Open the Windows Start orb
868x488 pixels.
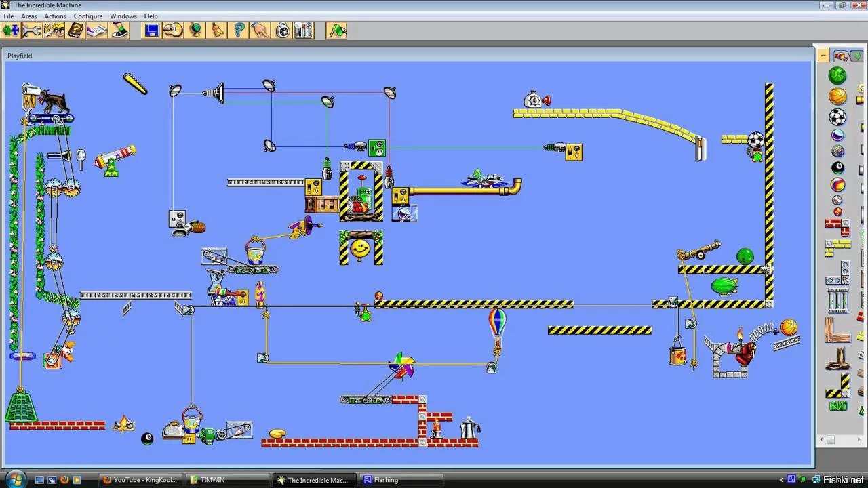[15, 479]
